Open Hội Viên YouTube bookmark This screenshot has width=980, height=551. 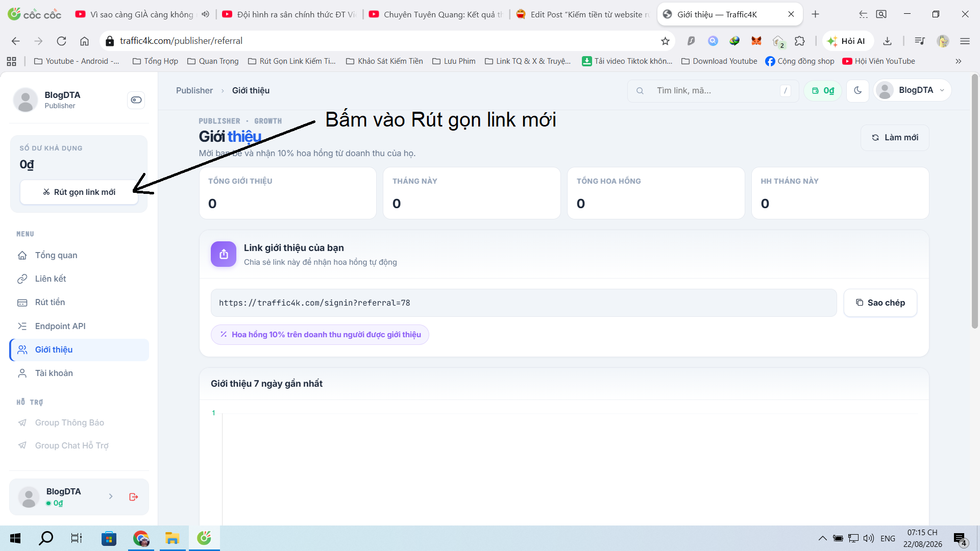tap(878, 61)
